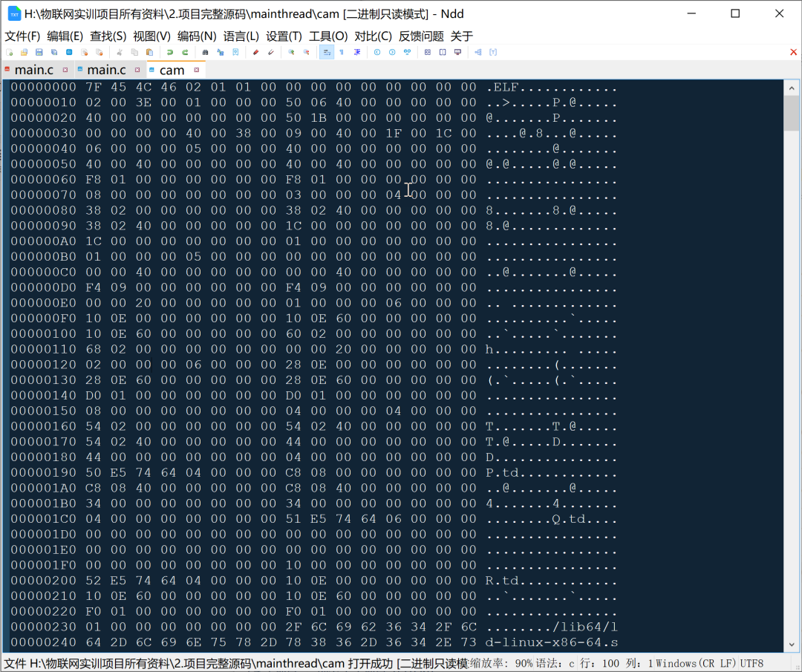The height and width of the screenshot is (672, 802).
Task: Click the bookmark icon on the toolbar
Action: [235, 52]
